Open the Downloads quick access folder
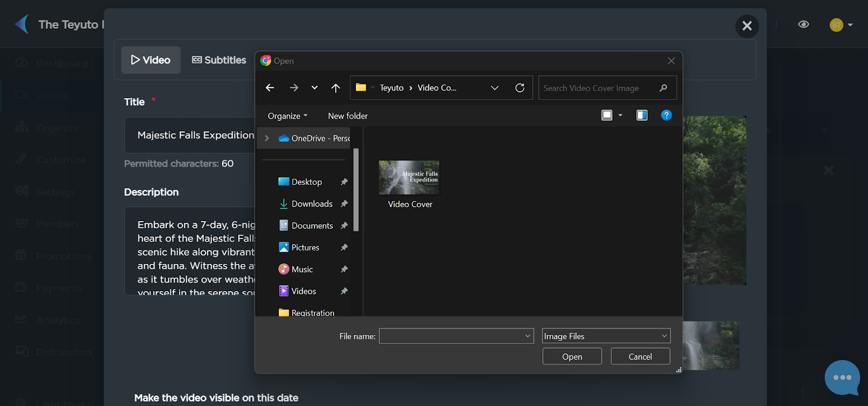This screenshot has width=868, height=406. [x=305, y=204]
